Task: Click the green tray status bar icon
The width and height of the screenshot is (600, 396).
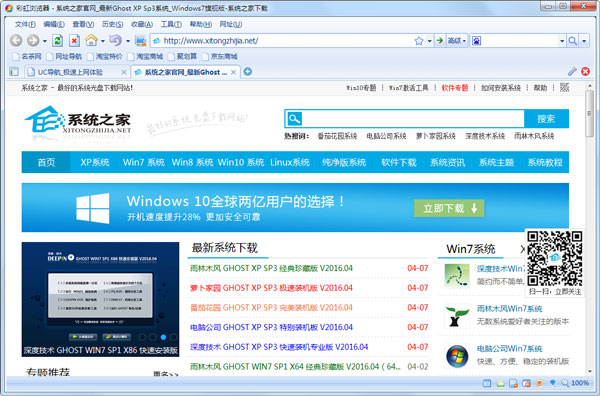Action: pos(501,383)
